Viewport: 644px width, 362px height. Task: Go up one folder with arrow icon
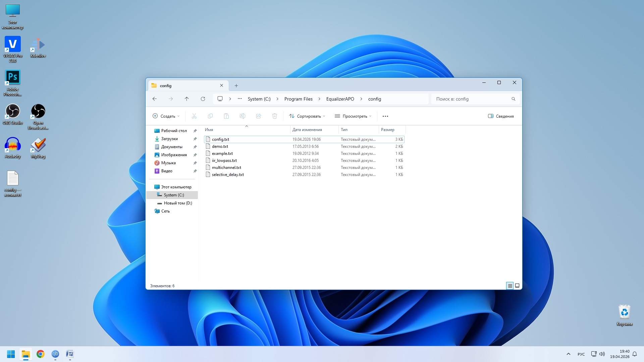coord(186,99)
